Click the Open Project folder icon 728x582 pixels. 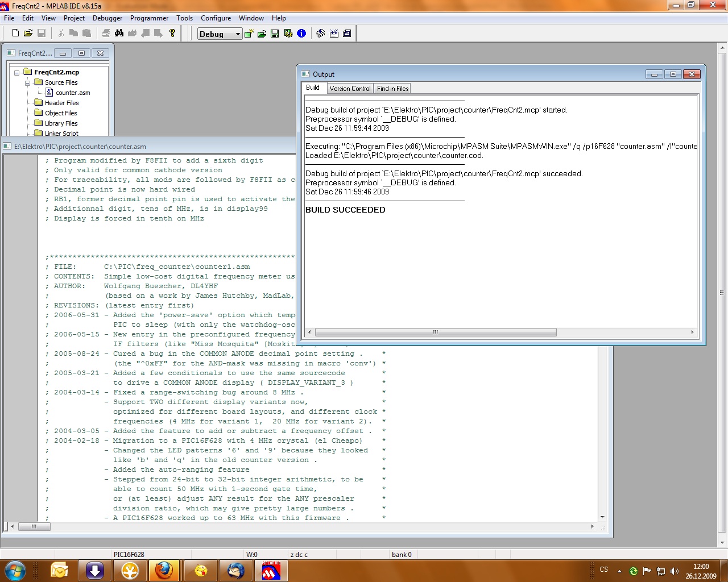click(262, 34)
